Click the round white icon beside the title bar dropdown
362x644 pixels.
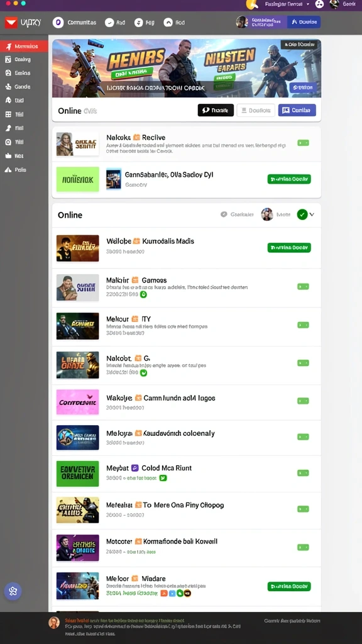point(319,4)
